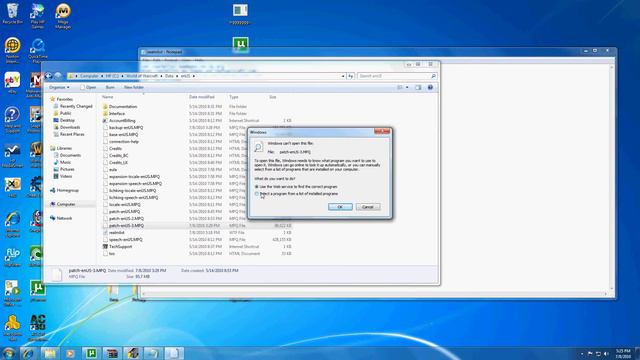Expand the arrow after Computer in the address path
The width and height of the screenshot is (640, 360).
tap(102, 76)
